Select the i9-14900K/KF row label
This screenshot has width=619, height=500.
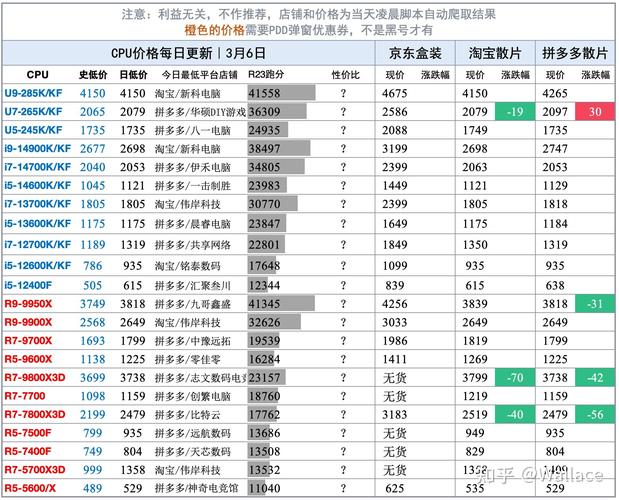pyautogui.click(x=38, y=149)
